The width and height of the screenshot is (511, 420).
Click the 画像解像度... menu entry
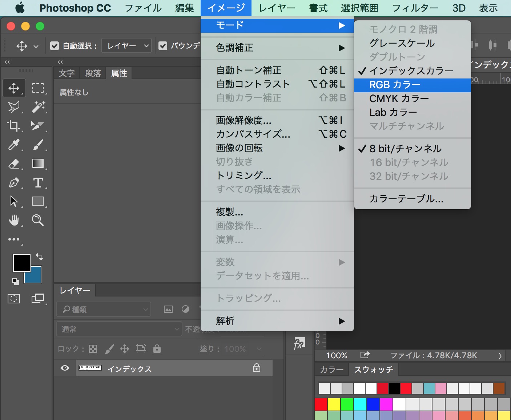tap(244, 120)
